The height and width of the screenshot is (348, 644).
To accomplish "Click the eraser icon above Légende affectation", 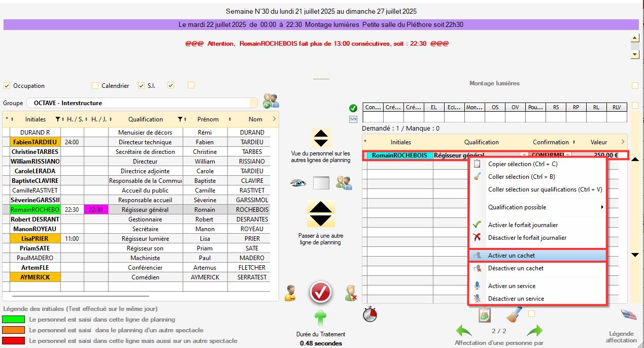I will point(628,315).
